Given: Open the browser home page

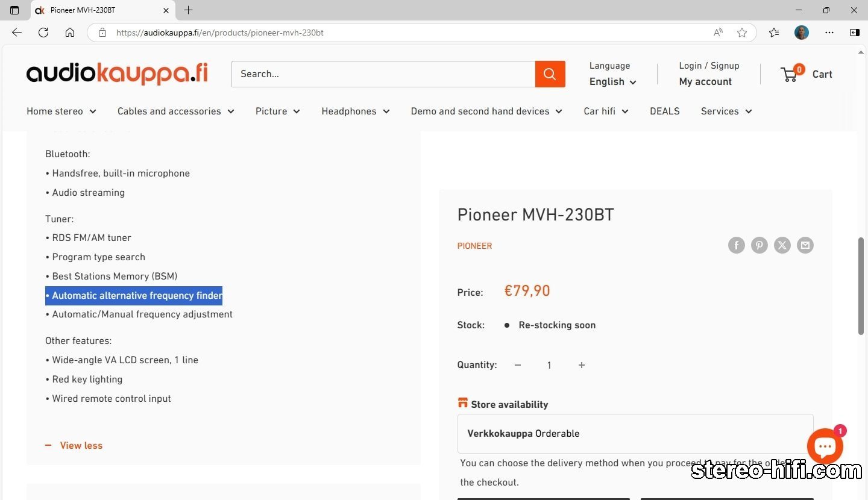Looking at the screenshot, I should click(x=70, y=33).
